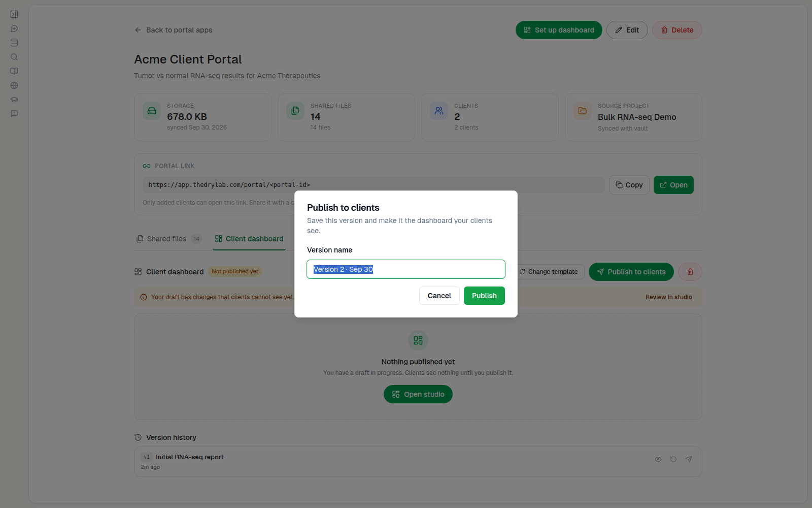Viewport: 812px width, 508px height.
Task: Click the portal URL text field
Action: [374, 185]
